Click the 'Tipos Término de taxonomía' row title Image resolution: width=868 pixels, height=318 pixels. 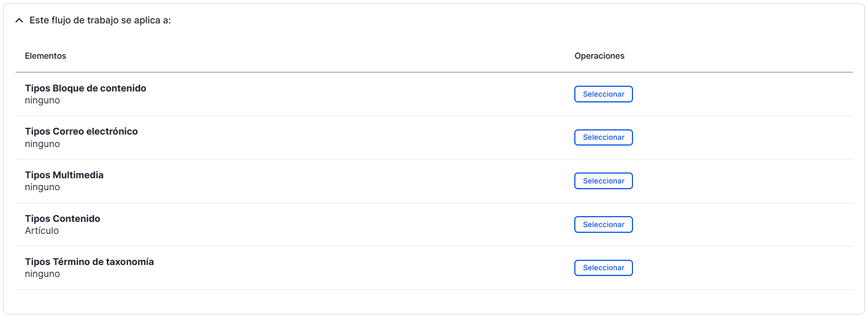coord(89,262)
